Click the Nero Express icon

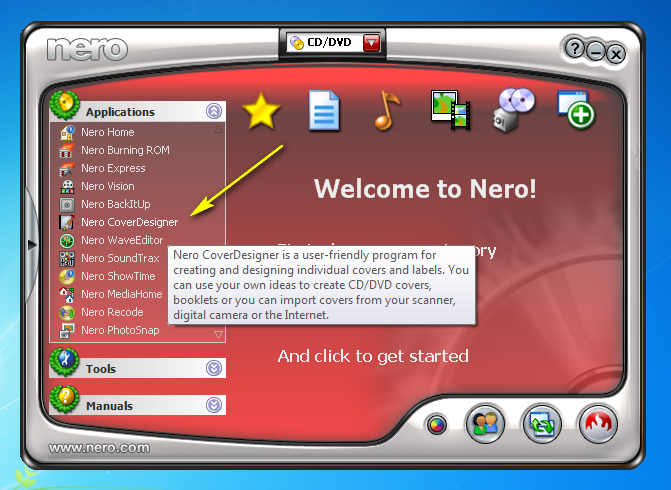67,169
